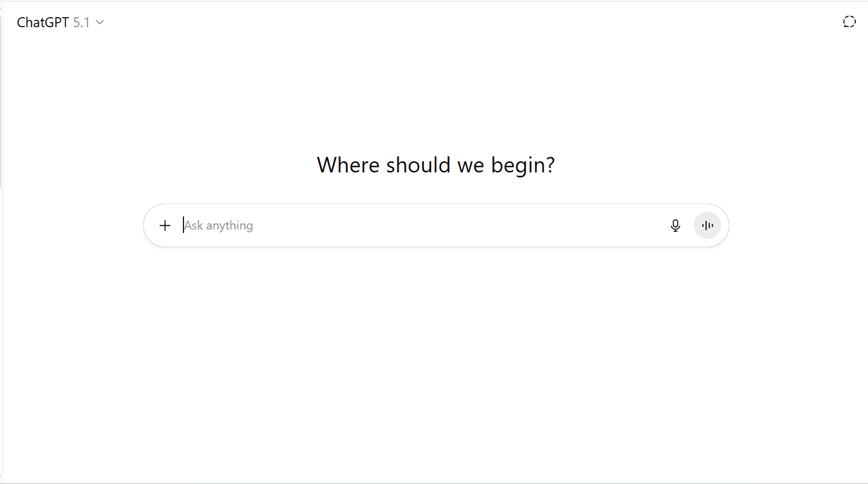Open the ChatGPT 5.1 model selector
868x484 pixels.
[x=60, y=22]
